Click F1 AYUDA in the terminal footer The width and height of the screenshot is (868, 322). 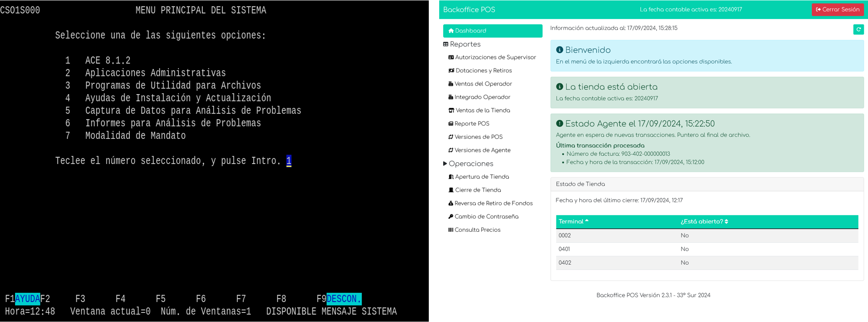click(x=23, y=299)
